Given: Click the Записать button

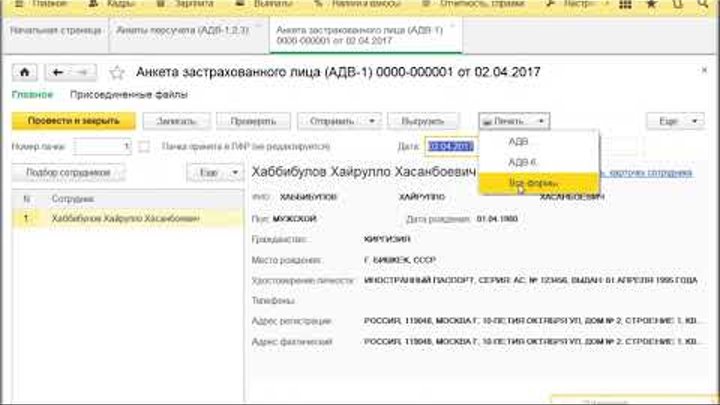Looking at the screenshot, I should [177, 121].
